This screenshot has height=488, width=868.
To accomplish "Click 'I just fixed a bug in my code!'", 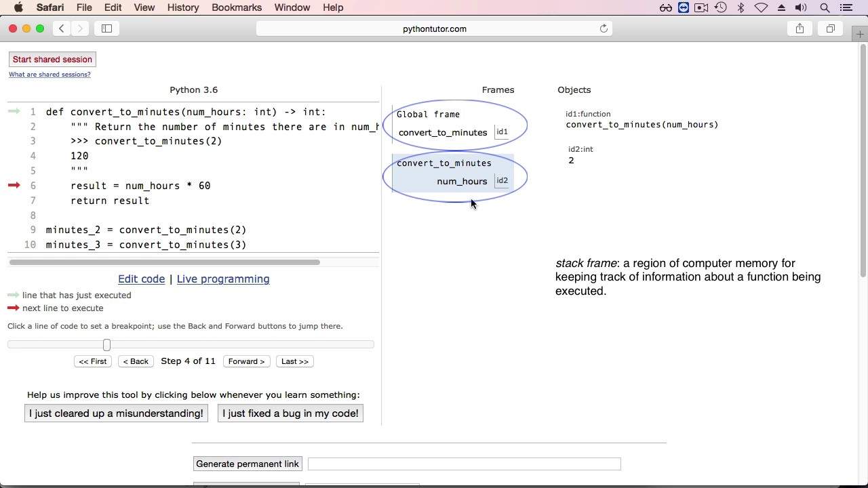I will coord(290,413).
